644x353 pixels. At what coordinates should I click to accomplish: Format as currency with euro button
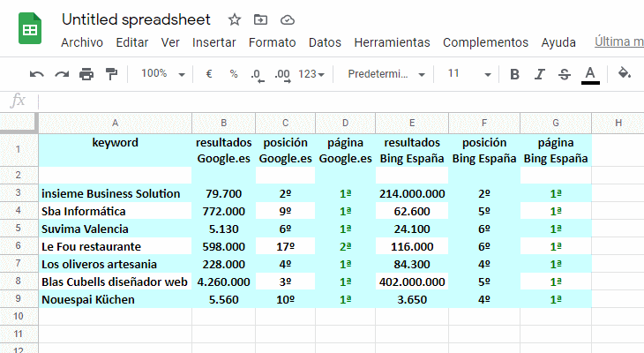click(x=209, y=74)
